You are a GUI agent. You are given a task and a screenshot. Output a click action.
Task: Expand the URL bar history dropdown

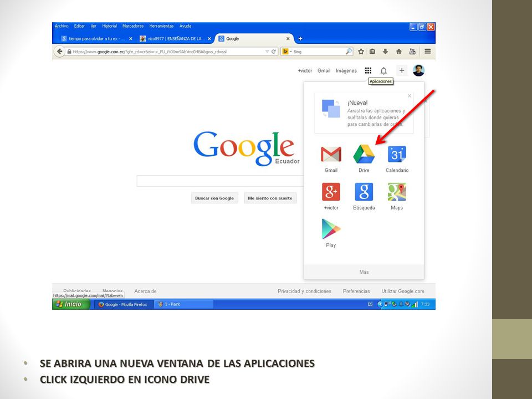pos(267,52)
